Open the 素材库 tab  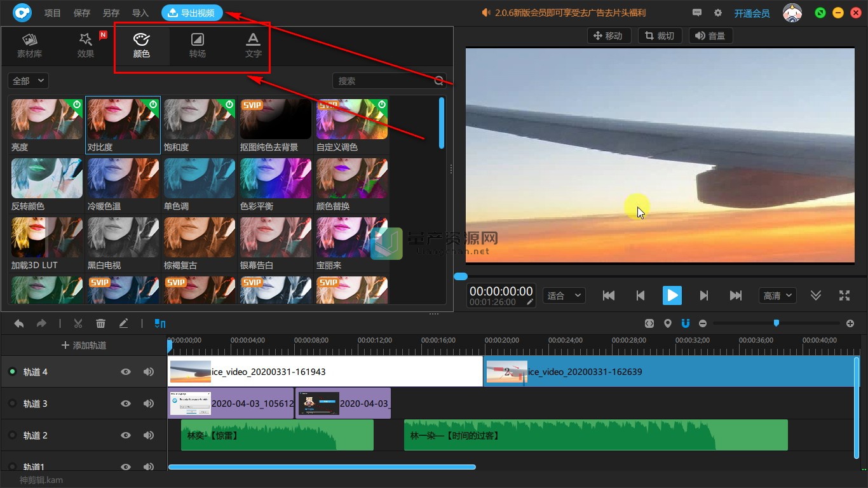(29, 46)
